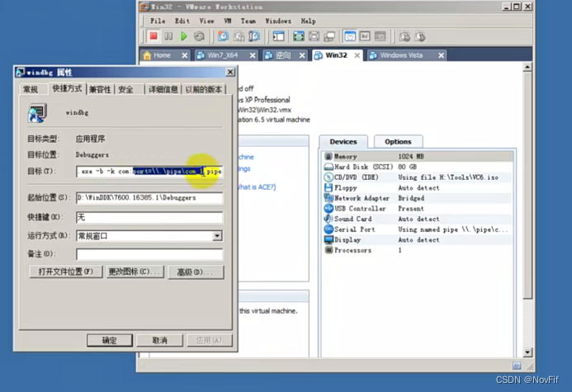Click the VMware scrollbar up arrow
The width and height of the screenshot is (572, 392).
[x=527, y=67]
